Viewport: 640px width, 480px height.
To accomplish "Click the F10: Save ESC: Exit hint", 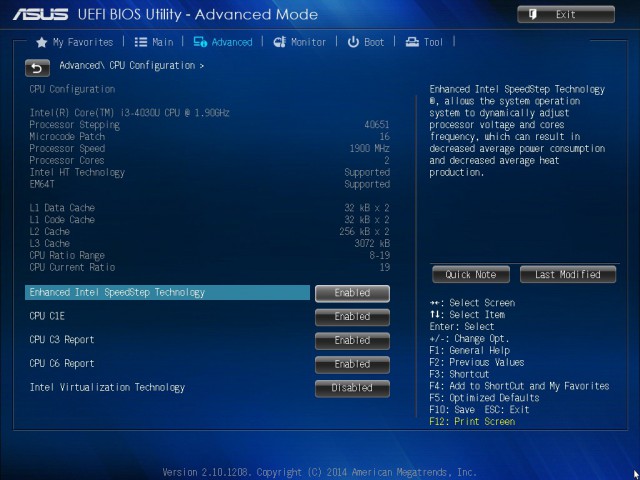I will 480,410.
